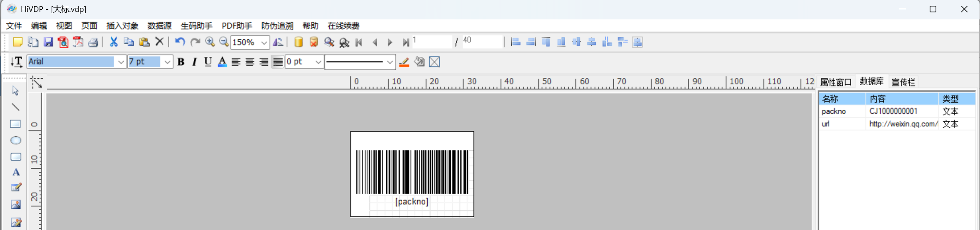Open the 7 pt font size dropdown

point(167,62)
